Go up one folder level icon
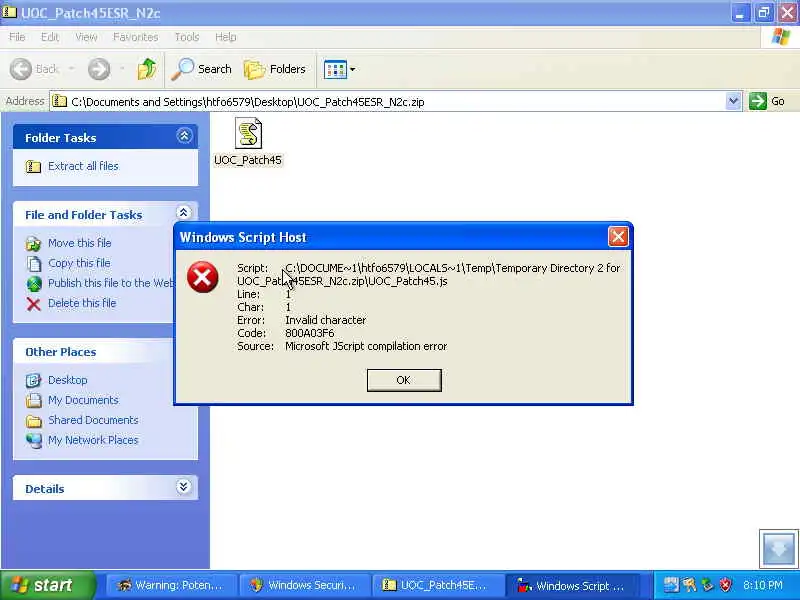This screenshot has width=800, height=600. point(147,69)
